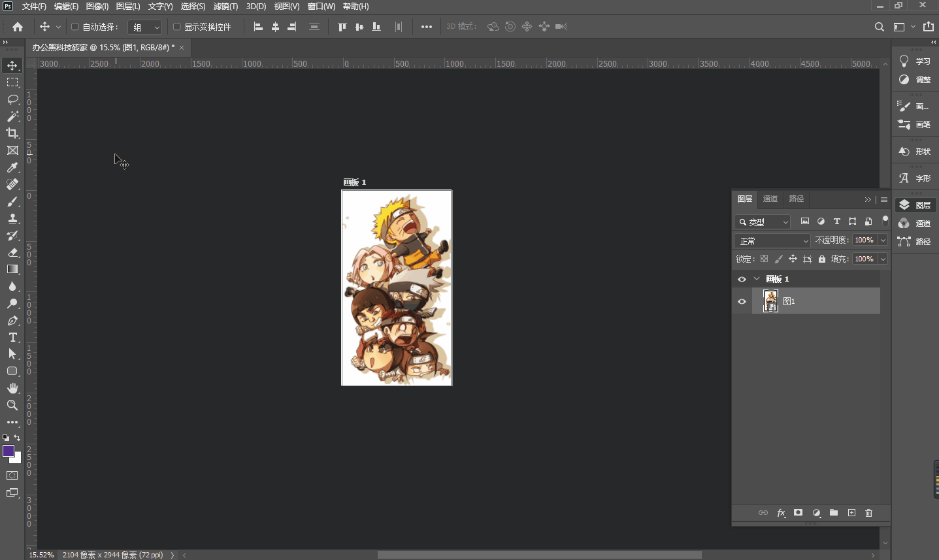Select the Healing Brush tool
Image resolution: width=939 pixels, height=560 pixels.
click(x=12, y=184)
